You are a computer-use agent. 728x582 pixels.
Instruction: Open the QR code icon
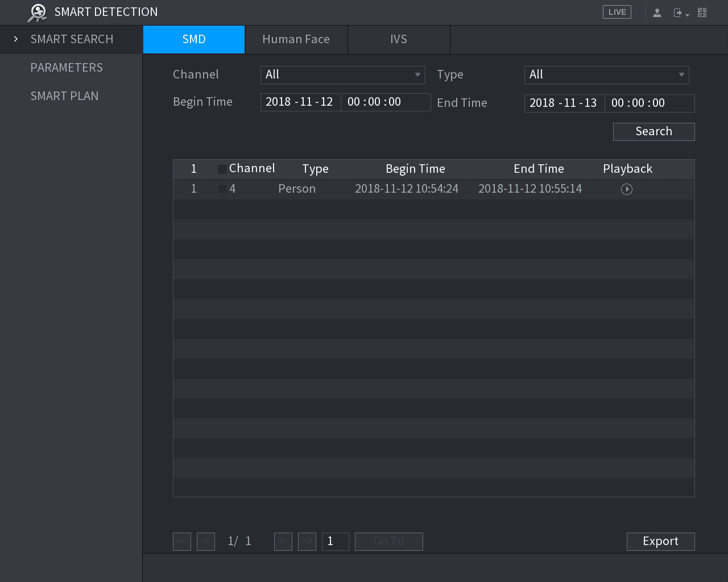702,13
